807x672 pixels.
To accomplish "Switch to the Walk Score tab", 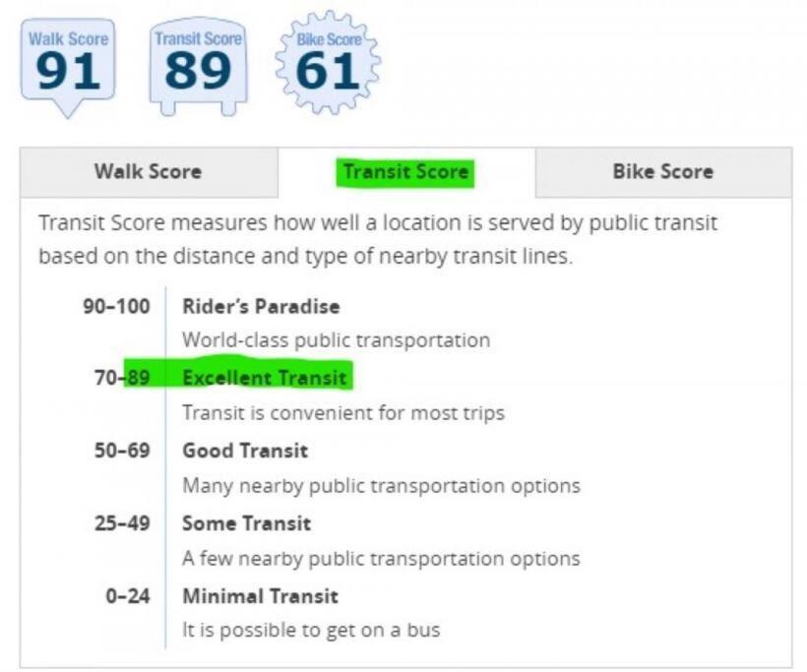I will tap(149, 172).
